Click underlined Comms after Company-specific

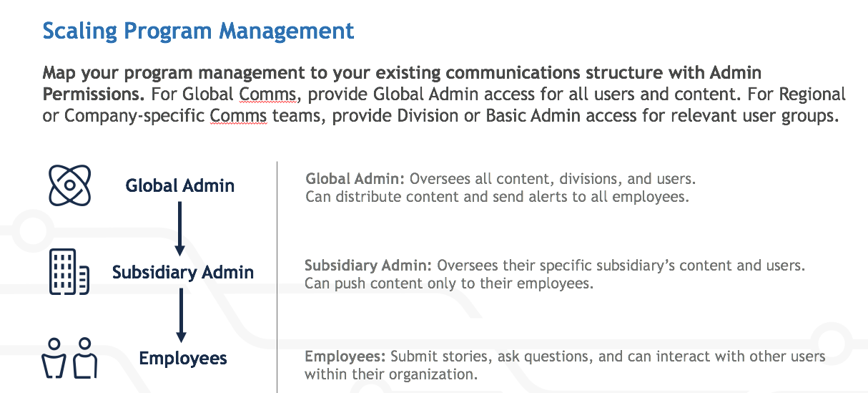(x=239, y=116)
